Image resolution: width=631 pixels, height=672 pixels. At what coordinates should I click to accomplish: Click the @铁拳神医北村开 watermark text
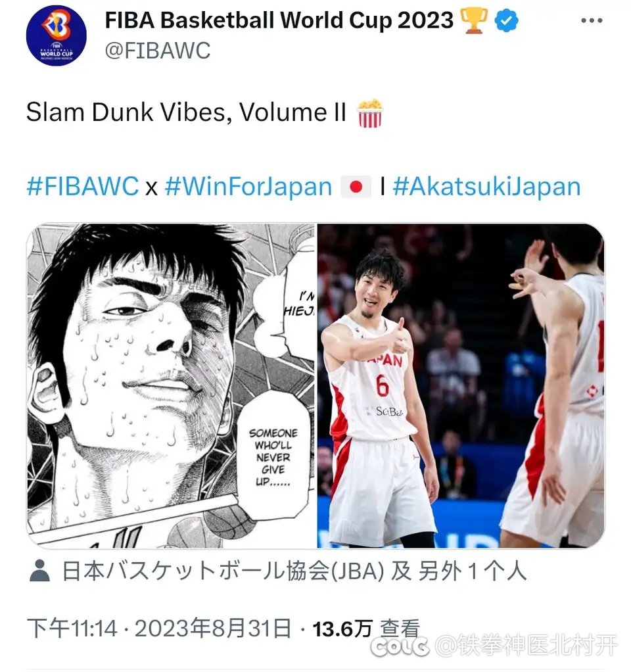pos(528,646)
